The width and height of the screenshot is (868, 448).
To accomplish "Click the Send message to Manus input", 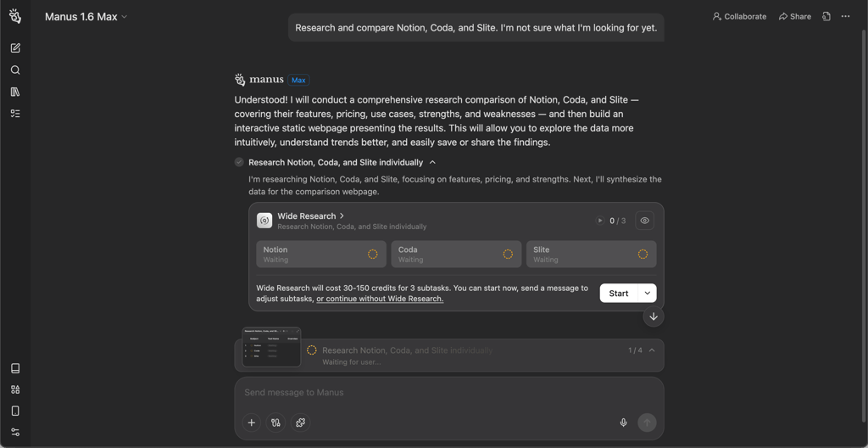I will tap(449, 393).
